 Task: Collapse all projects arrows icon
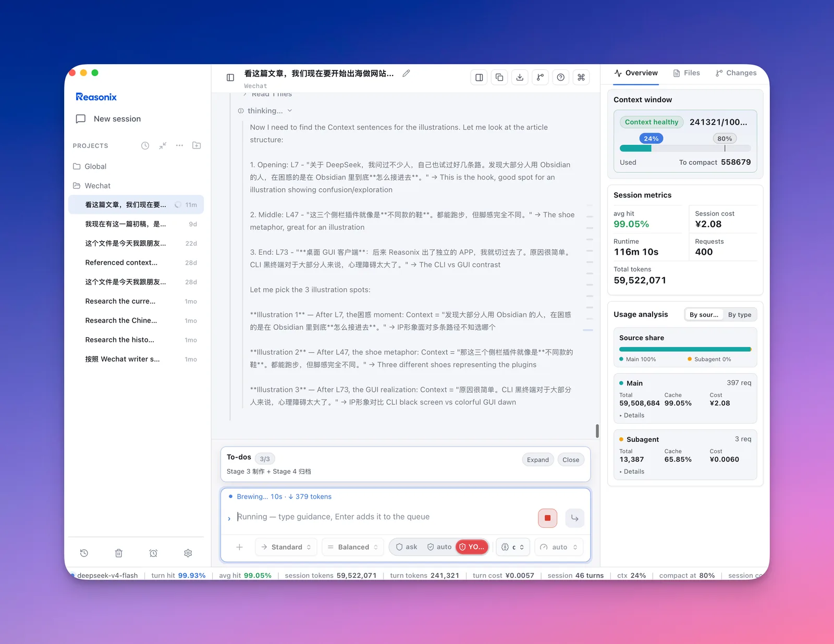point(163,146)
